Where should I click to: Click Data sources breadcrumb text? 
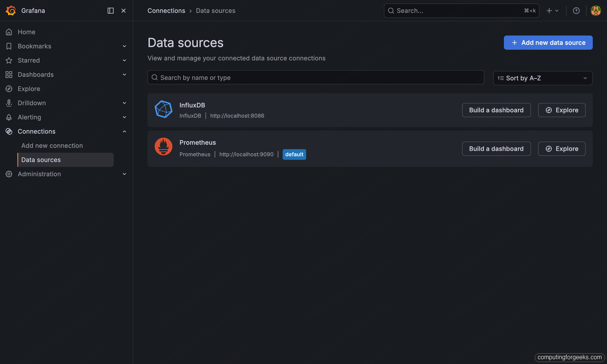(216, 11)
